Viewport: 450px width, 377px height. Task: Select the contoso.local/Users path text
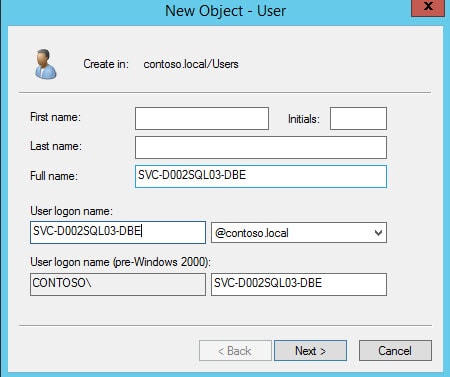191,64
